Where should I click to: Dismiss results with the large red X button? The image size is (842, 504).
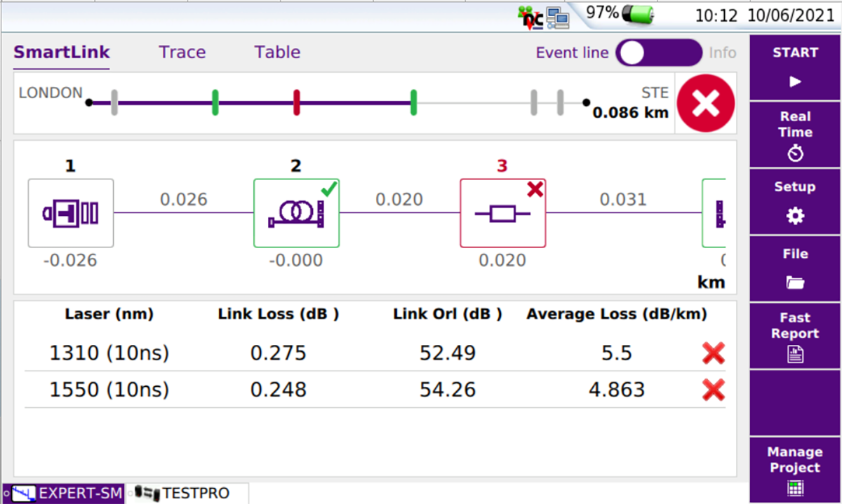[705, 102]
